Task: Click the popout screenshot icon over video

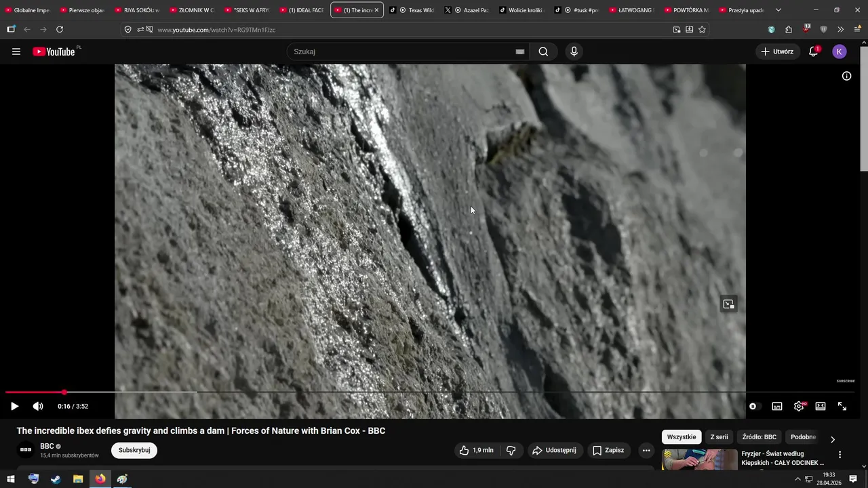Action: point(728,304)
